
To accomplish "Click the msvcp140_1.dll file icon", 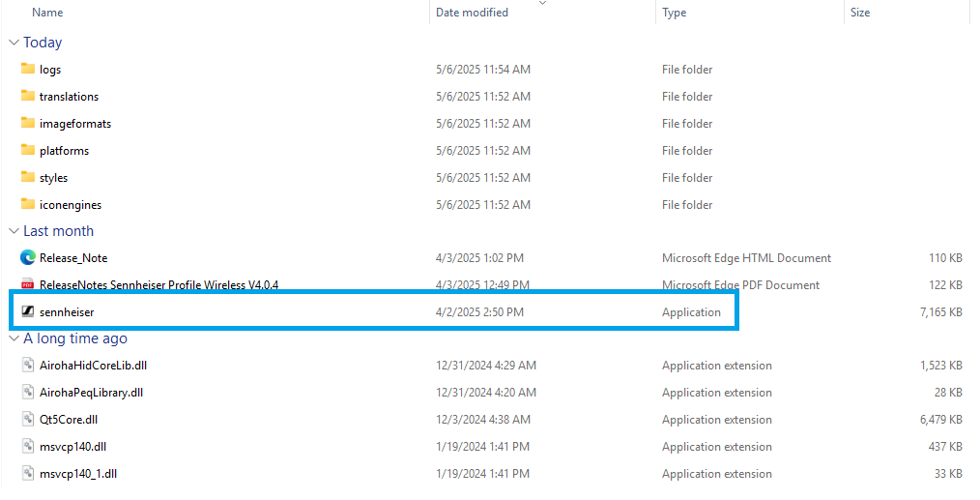I will click(28, 474).
